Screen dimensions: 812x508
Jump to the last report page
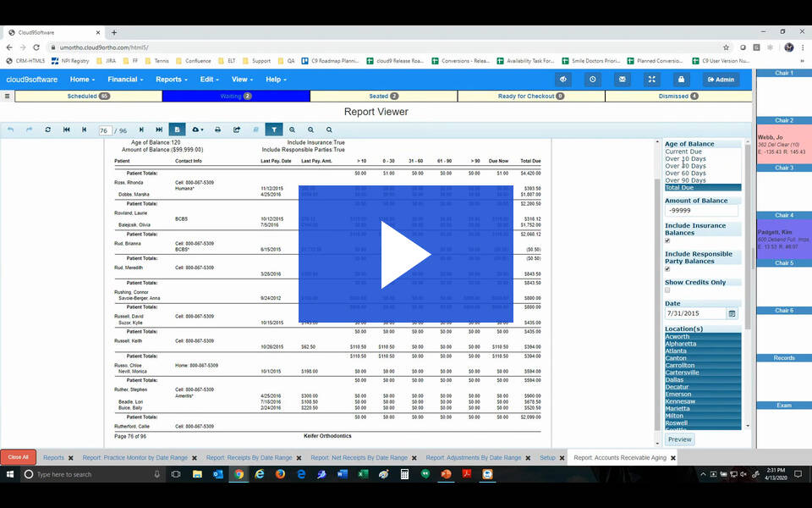(x=159, y=130)
